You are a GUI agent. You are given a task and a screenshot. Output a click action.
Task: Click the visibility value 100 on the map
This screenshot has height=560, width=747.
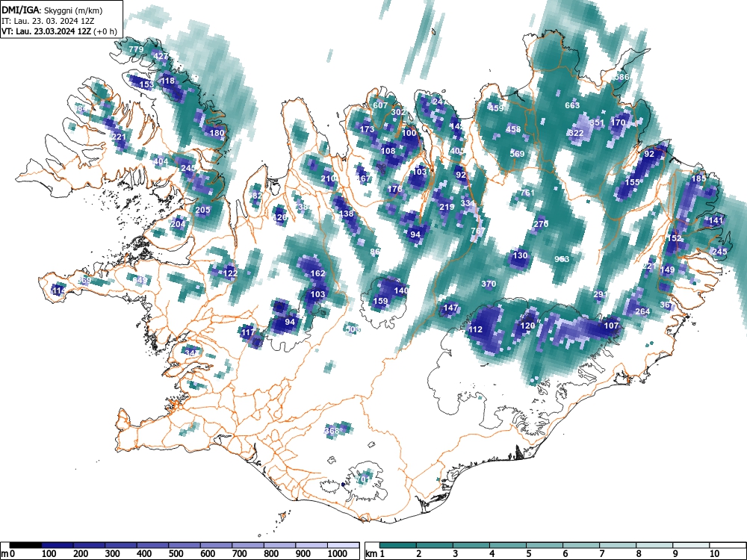pyautogui.click(x=409, y=134)
